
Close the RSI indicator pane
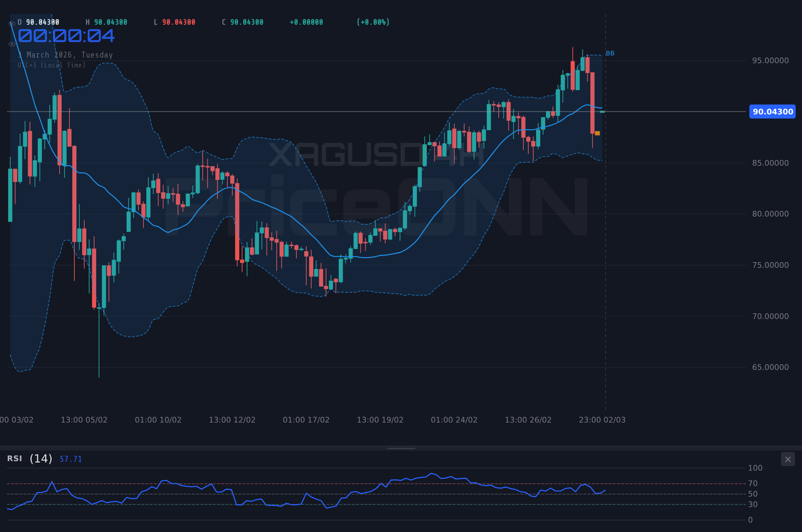788,459
